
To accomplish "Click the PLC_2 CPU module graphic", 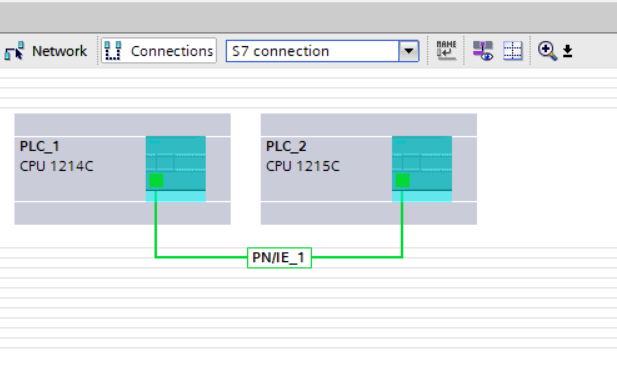I will pyautogui.click(x=422, y=169).
